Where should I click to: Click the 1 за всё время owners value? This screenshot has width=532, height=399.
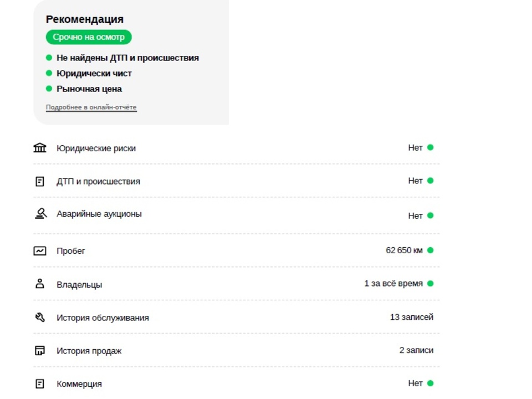pos(393,284)
